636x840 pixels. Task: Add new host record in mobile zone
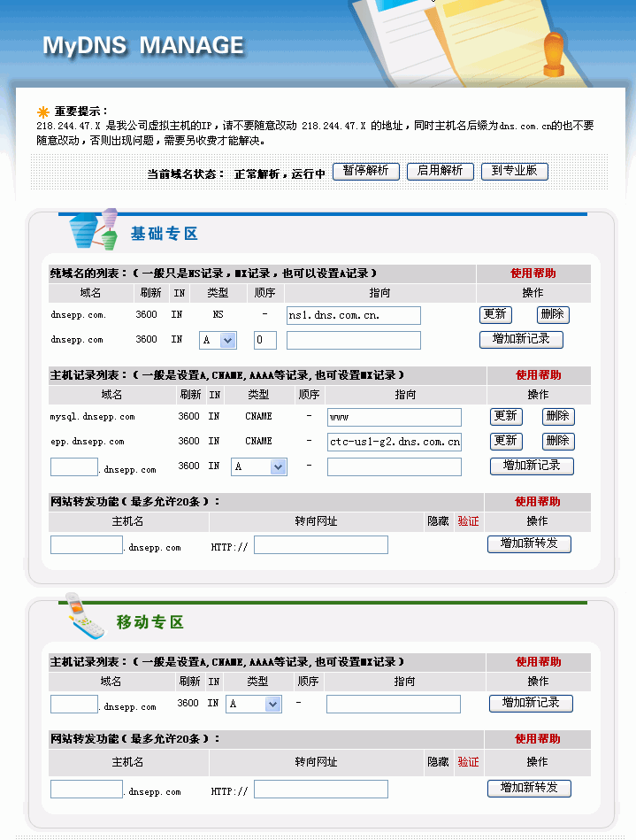click(531, 704)
